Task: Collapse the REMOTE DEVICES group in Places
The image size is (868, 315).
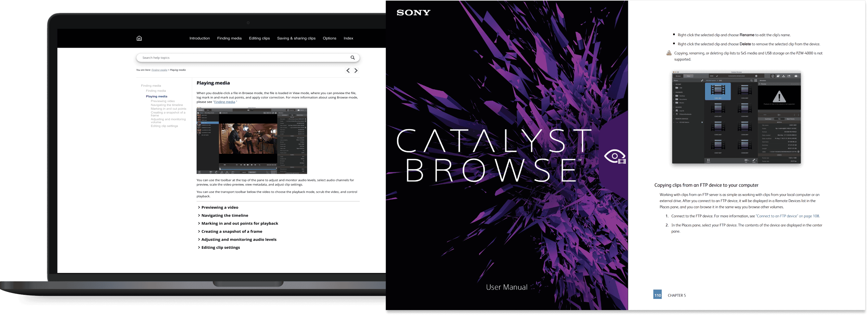Action: click(x=675, y=119)
